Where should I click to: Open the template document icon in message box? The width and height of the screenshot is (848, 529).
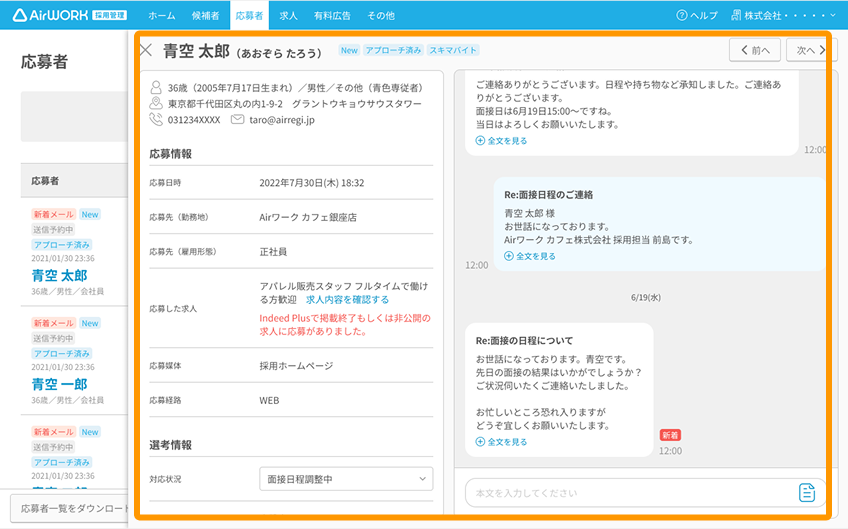pyautogui.click(x=806, y=493)
